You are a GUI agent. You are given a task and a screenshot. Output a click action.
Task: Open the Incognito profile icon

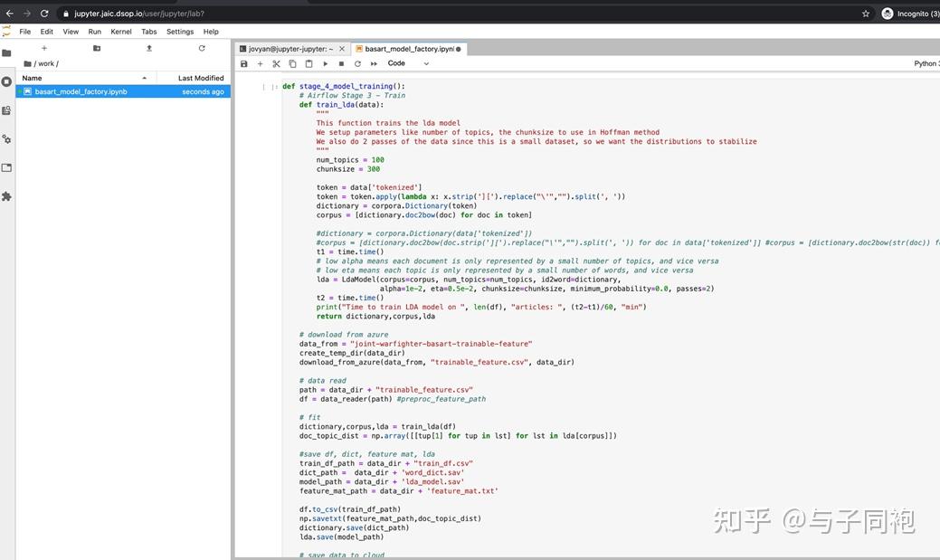tap(888, 14)
